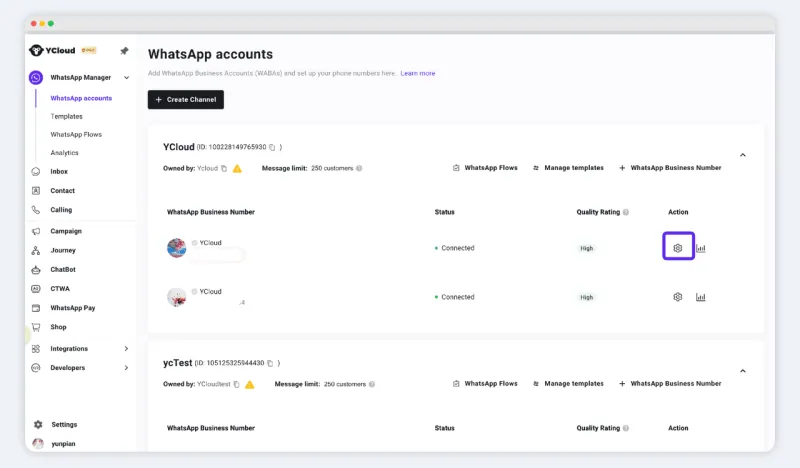Add WhatsApp Business Number to ycTest account
This screenshot has width=800, height=468.
pyautogui.click(x=670, y=384)
